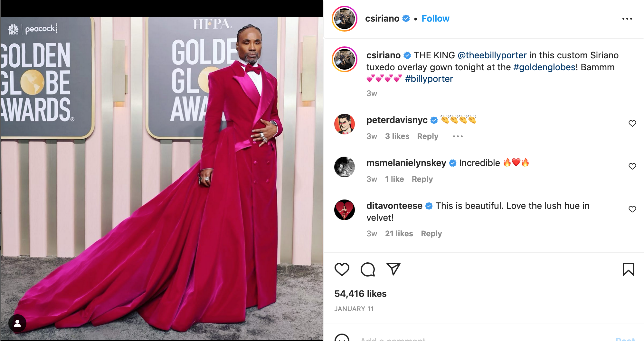The height and width of the screenshot is (341, 644).
Task: Open the #billyporter hashtag
Action: pyautogui.click(x=429, y=79)
